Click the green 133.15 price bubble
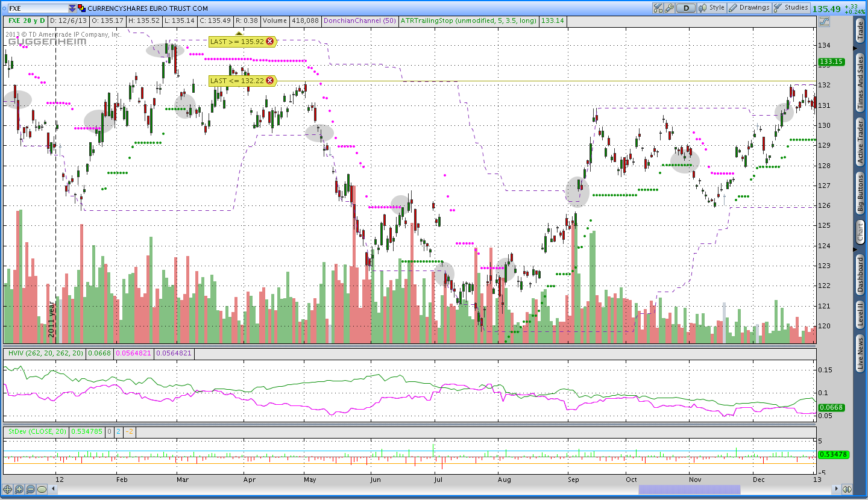 [831, 61]
